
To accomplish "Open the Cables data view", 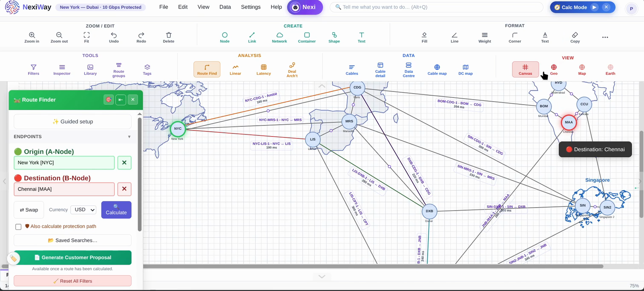I will [x=352, y=70].
